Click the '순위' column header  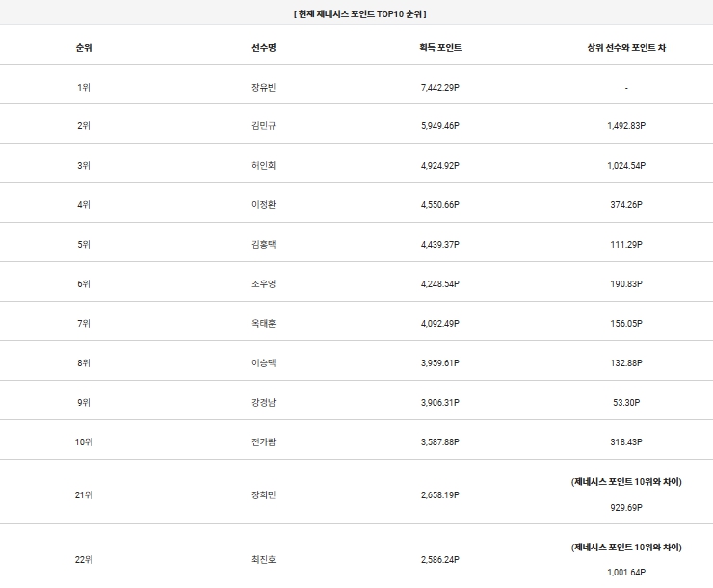pyautogui.click(x=83, y=47)
